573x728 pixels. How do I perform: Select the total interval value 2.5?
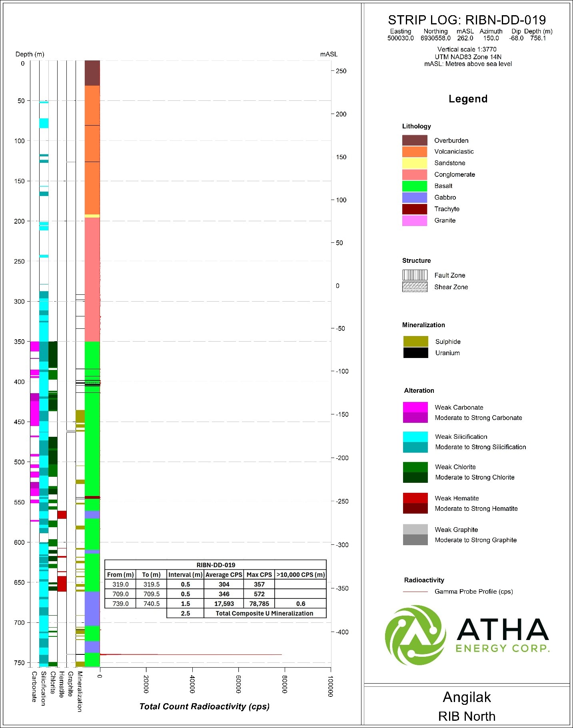[x=186, y=613]
